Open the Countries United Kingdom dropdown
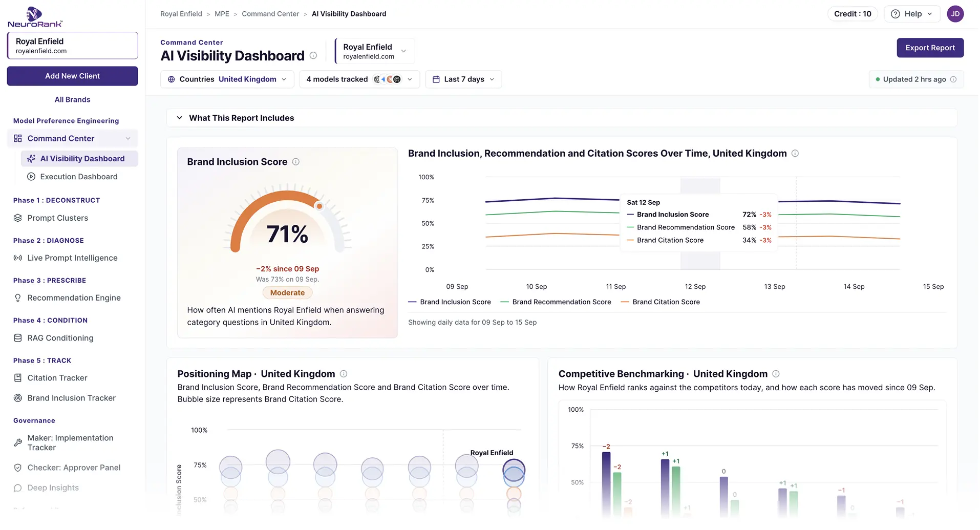980x530 pixels. click(227, 79)
